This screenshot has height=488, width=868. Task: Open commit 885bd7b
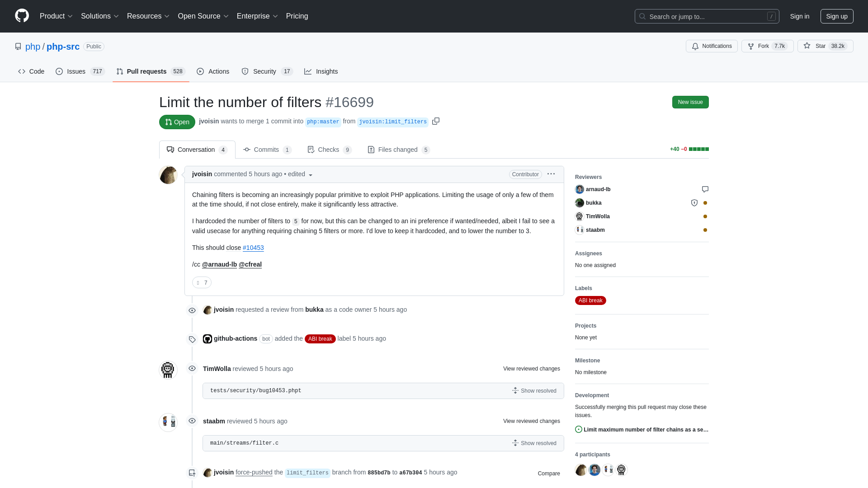click(x=379, y=473)
